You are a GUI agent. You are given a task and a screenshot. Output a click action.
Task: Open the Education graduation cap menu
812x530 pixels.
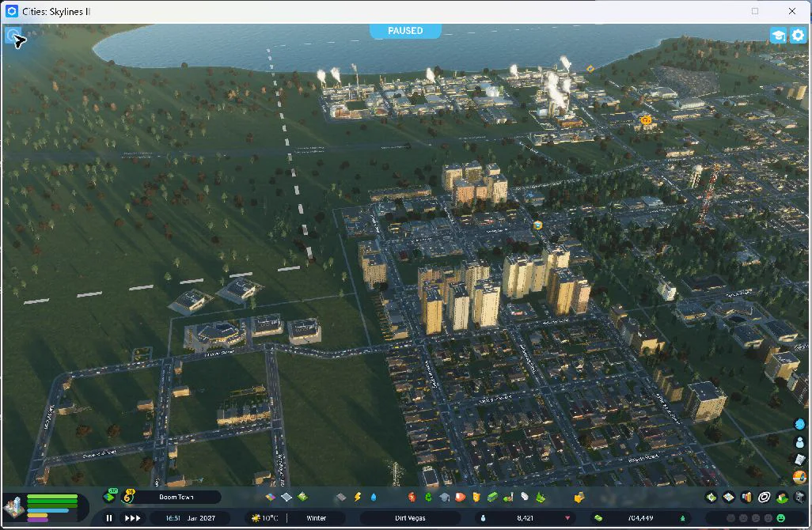444,497
